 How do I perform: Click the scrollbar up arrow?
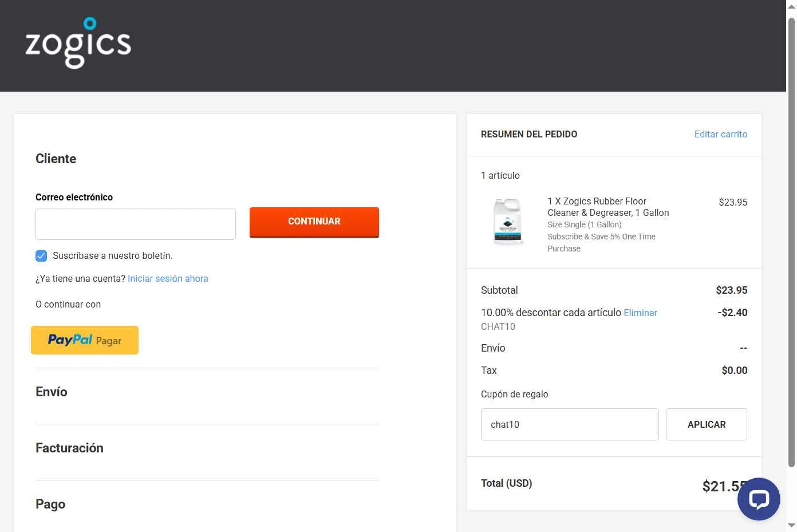click(x=791, y=6)
